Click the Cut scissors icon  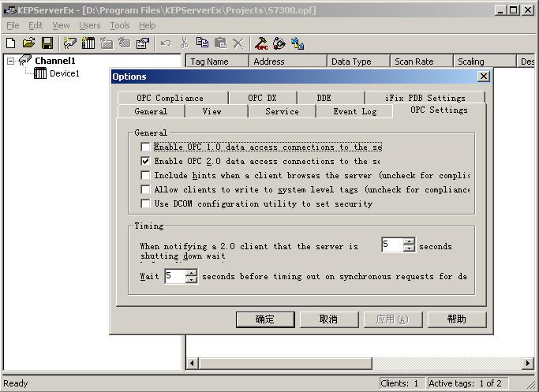[184, 43]
